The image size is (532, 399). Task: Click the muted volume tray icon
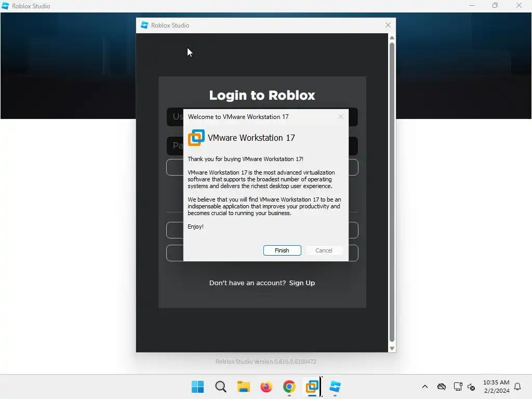tap(471, 387)
